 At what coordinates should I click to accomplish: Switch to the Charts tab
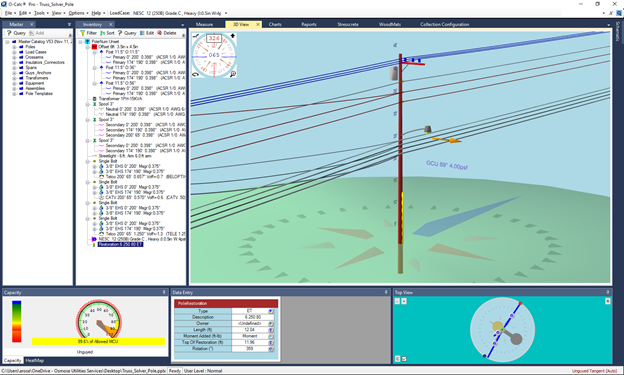click(275, 24)
